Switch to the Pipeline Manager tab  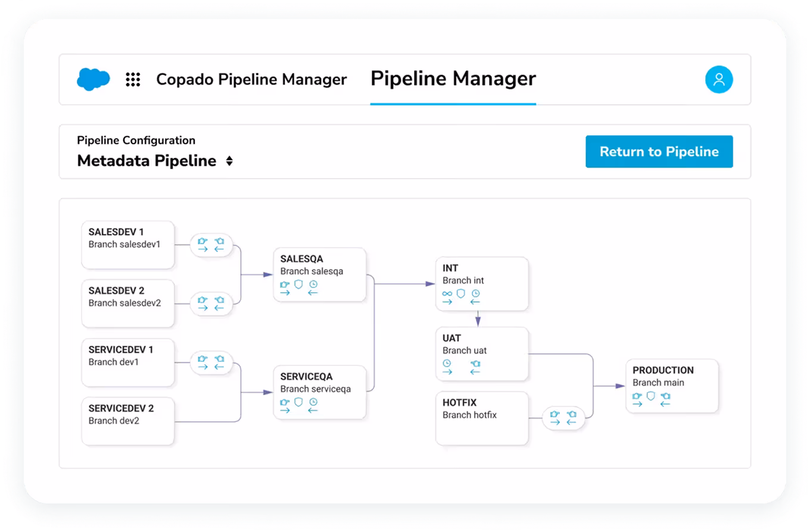click(453, 79)
